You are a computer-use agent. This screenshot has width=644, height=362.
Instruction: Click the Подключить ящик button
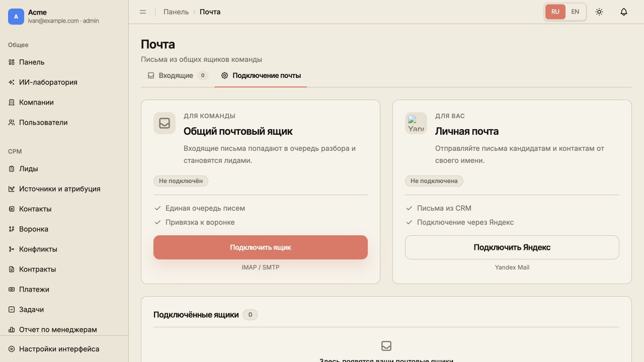point(261,247)
